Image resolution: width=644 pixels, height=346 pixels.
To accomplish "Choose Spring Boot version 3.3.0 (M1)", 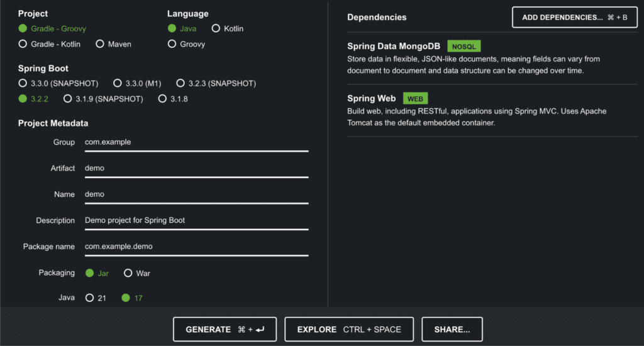I will pos(118,83).
